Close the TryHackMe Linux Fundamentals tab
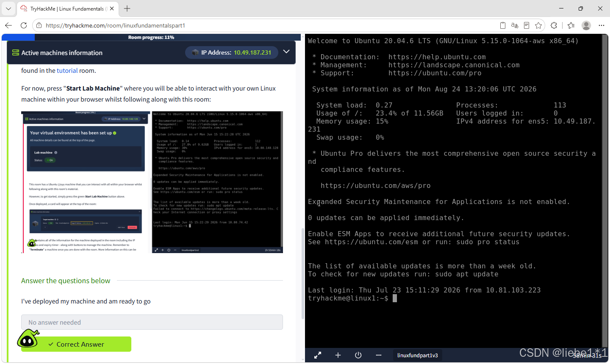Image resolution: width=610 pixels, height=364 pixels. point(112,8)
